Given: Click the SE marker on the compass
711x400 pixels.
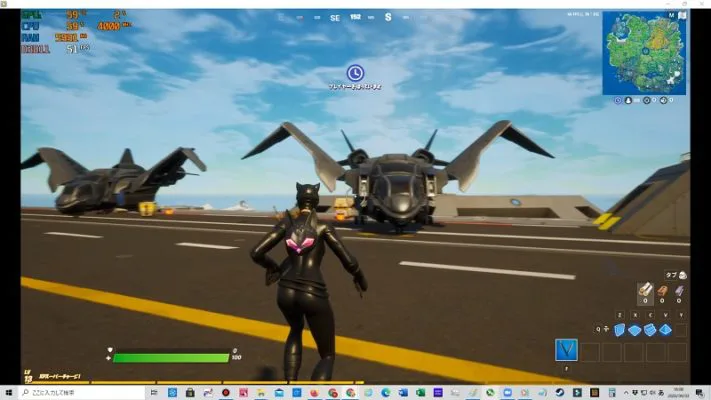Looking at the screenshot, I should pyautogui.click(x=335, y=18).
